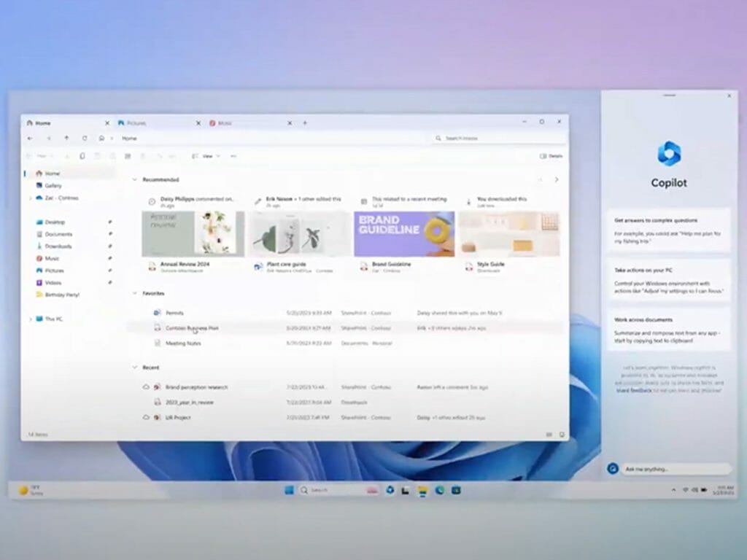747x560 pixels.
Task: Open the See more options menu
Action: click(x=233, y=156)
